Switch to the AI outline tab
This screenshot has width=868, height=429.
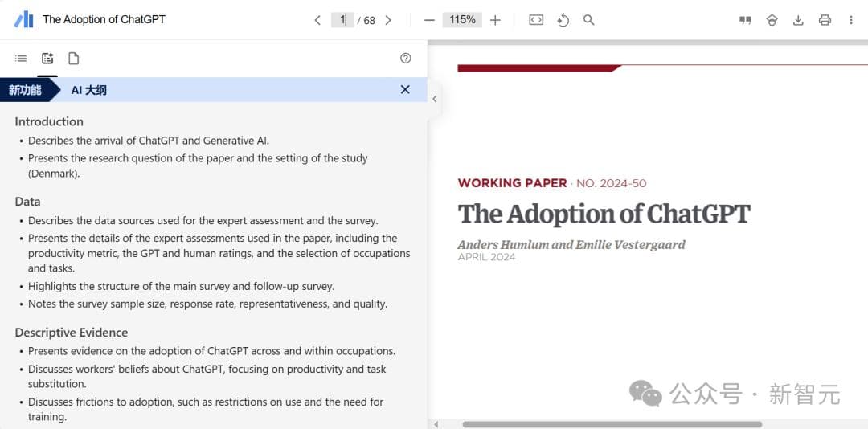pyautogui.click(x=47, y=59)
